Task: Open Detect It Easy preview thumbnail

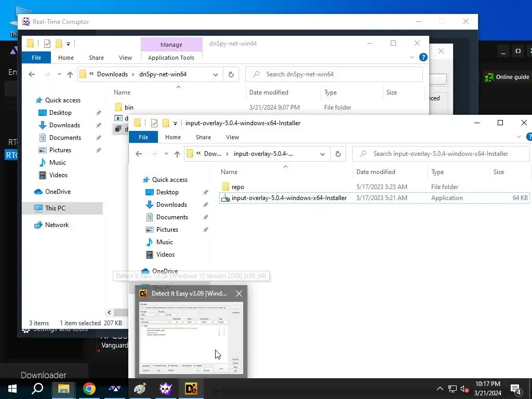Action: pyautogui.click(x=191, y=338)
